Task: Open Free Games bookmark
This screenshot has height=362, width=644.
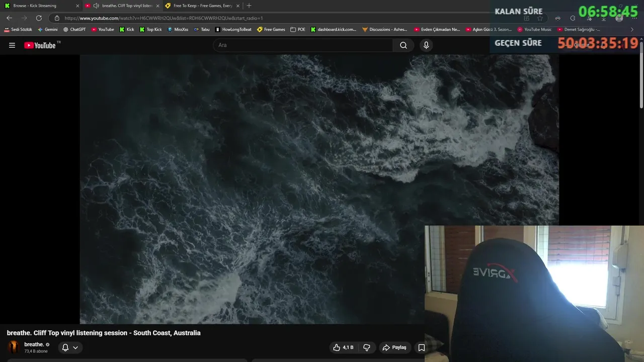Action: click(271, 30)
